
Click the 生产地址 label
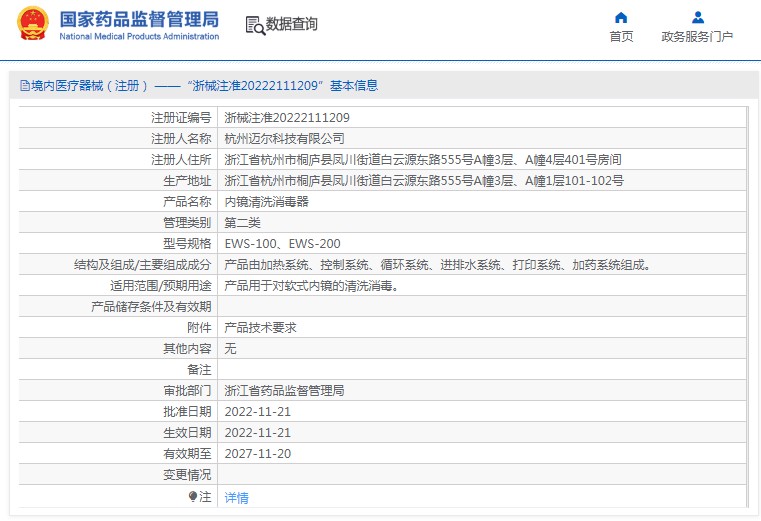(x=187, y=181)
